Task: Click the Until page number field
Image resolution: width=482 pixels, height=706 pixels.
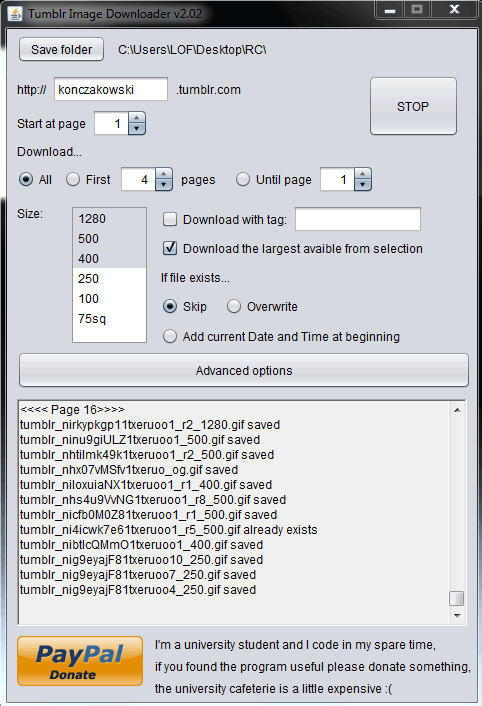Action: pyautogui.click(x=338, y=180)
